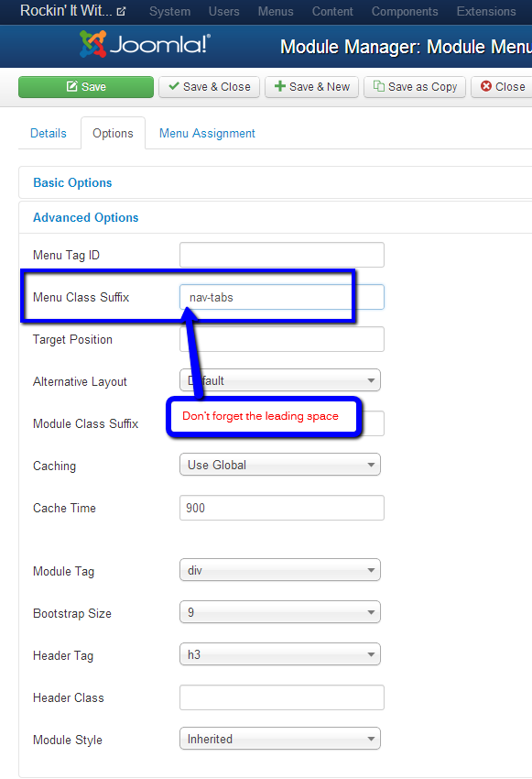Open the Module Tag dropdown
Screen dimensions: 532x779
(x=280, y=570)
